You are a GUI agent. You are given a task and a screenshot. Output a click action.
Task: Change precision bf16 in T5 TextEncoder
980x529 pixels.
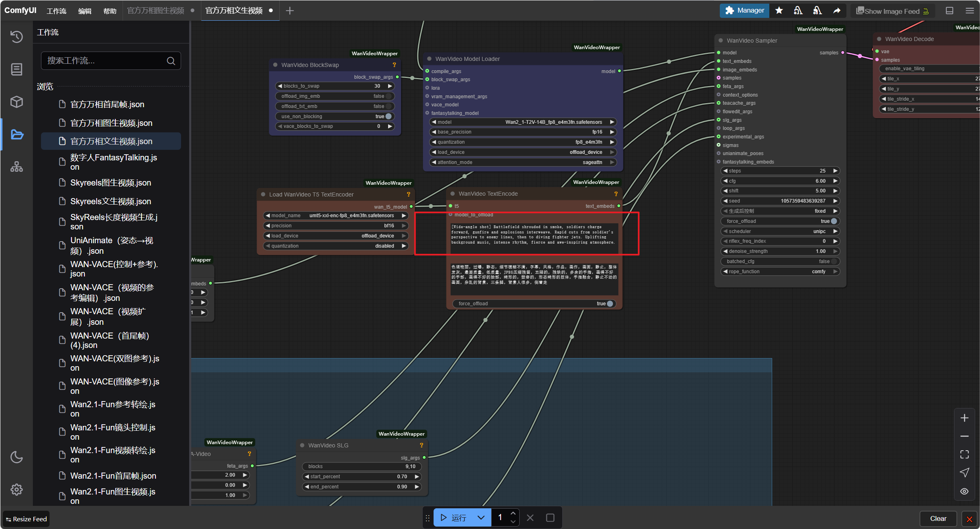pos(335,226)
